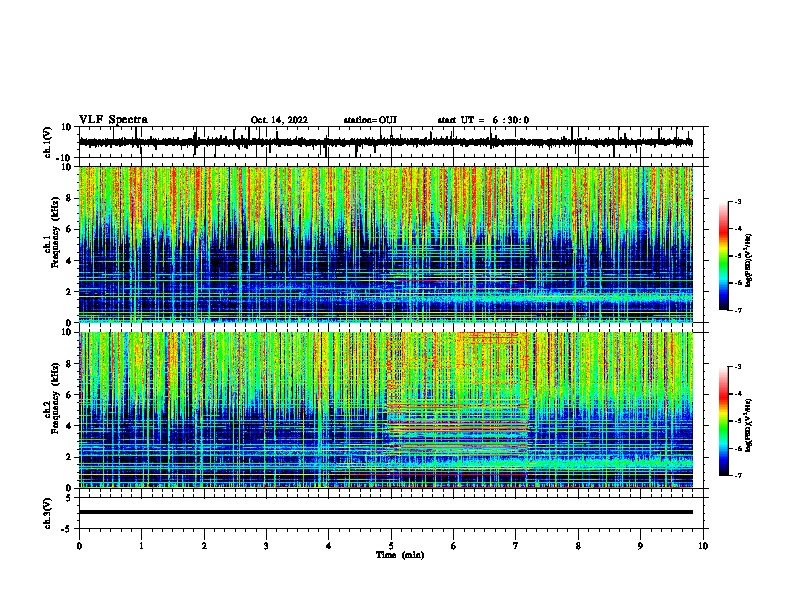
Task: Click time axis tick label "1"
Action: tap(141, 545)
